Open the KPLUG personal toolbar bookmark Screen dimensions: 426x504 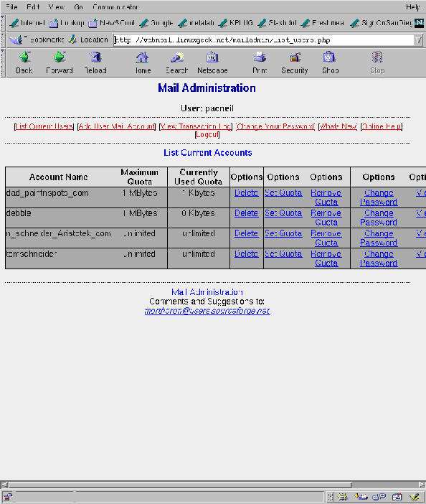(236, 23)
